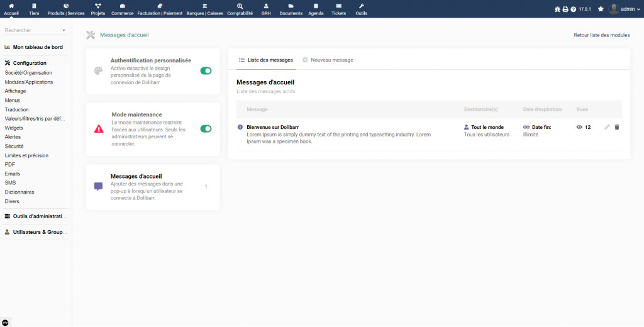The width and height of the screenshot is (644, 327).
Task: Delete the Bienvenue sur Dolibarr message with trash icon
Action: tap(616, 128)
